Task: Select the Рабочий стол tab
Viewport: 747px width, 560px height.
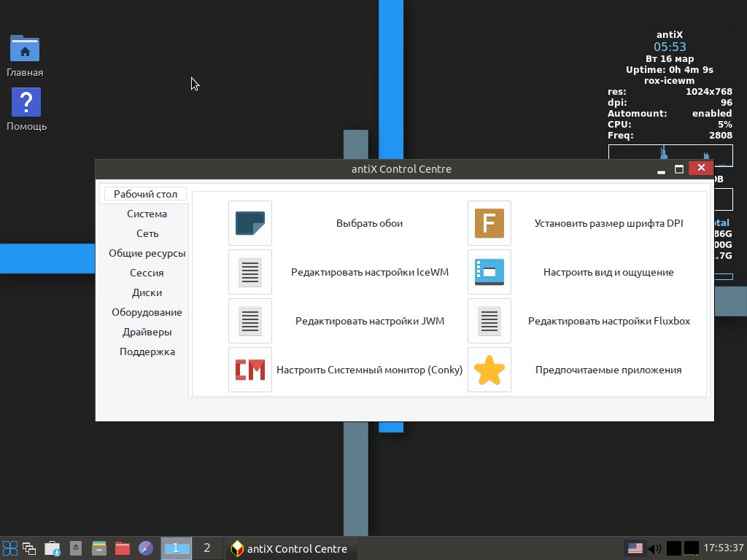Action: pos(145,194)
